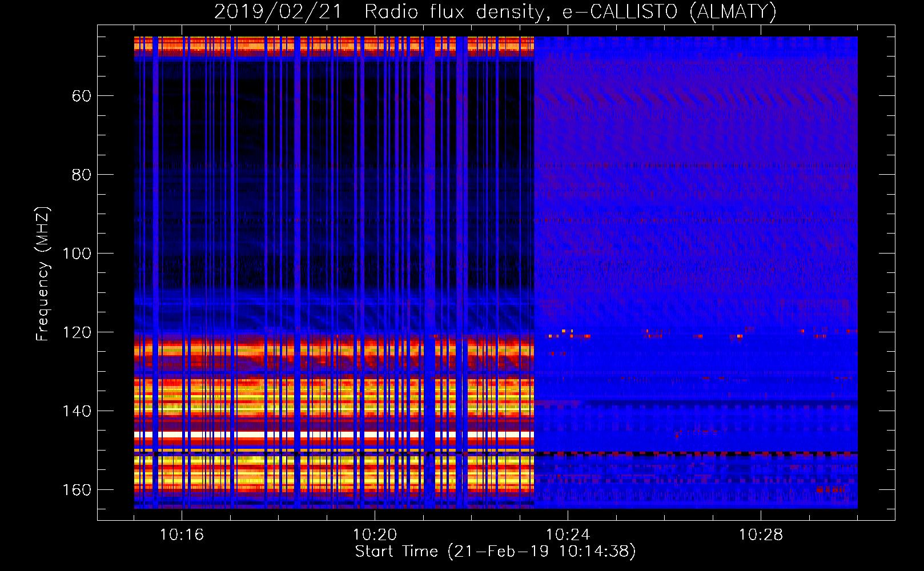Click the 160 frequency tick label
This screenshot has width=924, height=571.
point(77,490)
